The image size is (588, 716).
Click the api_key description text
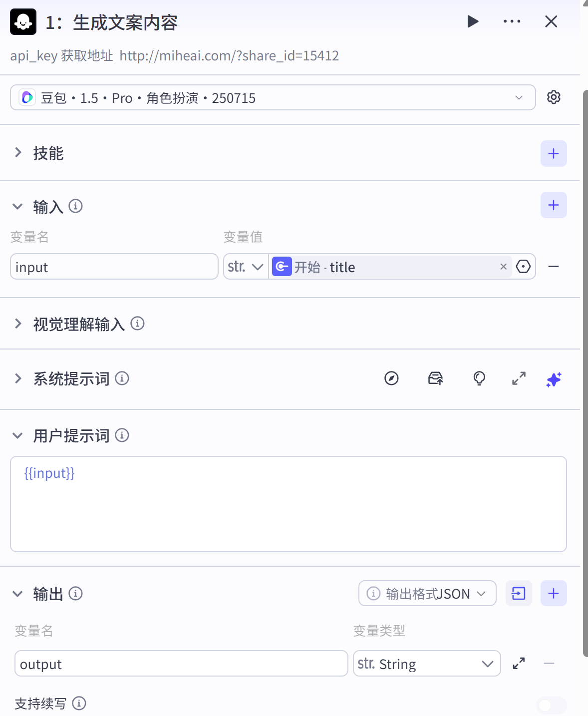point(175,55)
